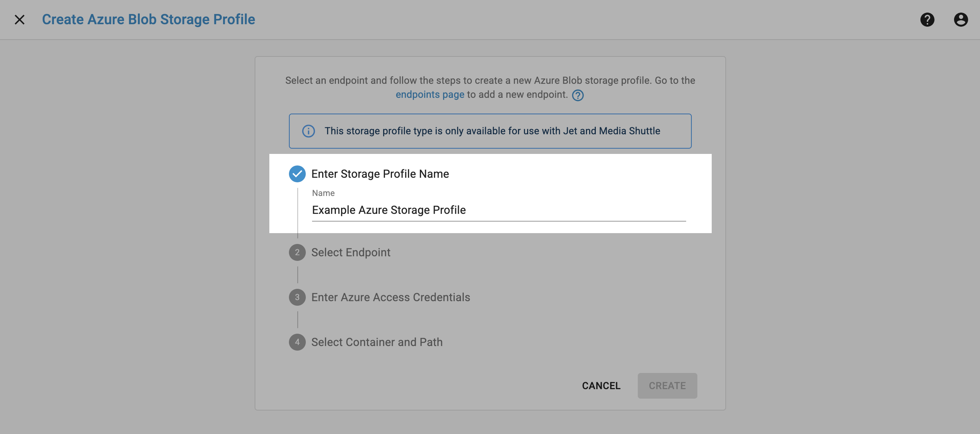This screenshot has width=980, height=434.
Task: Open the Create Azure Blob Storage Profile title
Action: (x=149, y=19)
